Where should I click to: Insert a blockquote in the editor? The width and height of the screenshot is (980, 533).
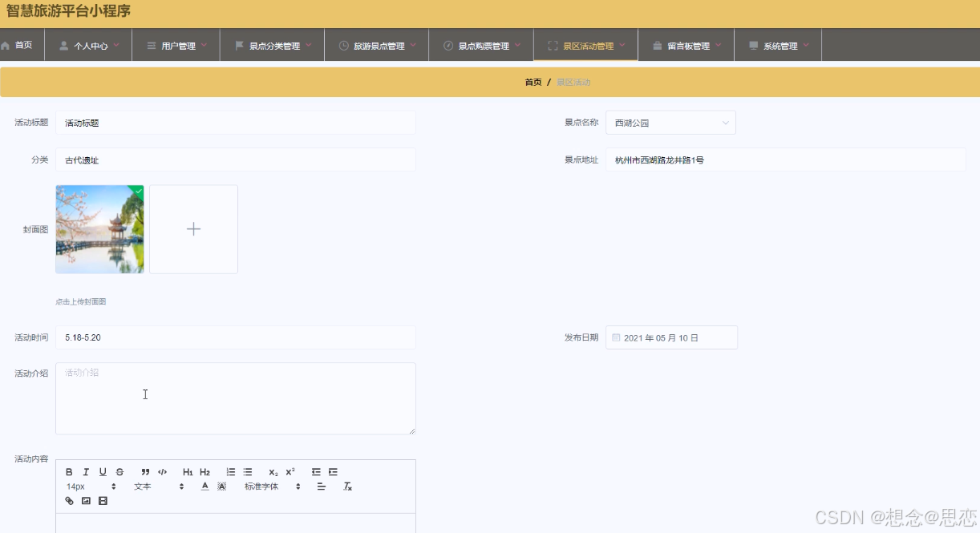tap(145, 472)
